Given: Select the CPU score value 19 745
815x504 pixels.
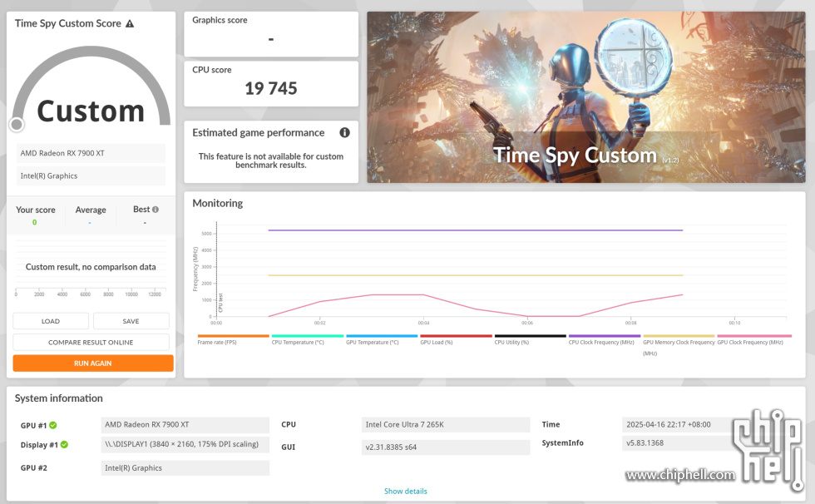Looking at the screenshot, I should (271, 88).
